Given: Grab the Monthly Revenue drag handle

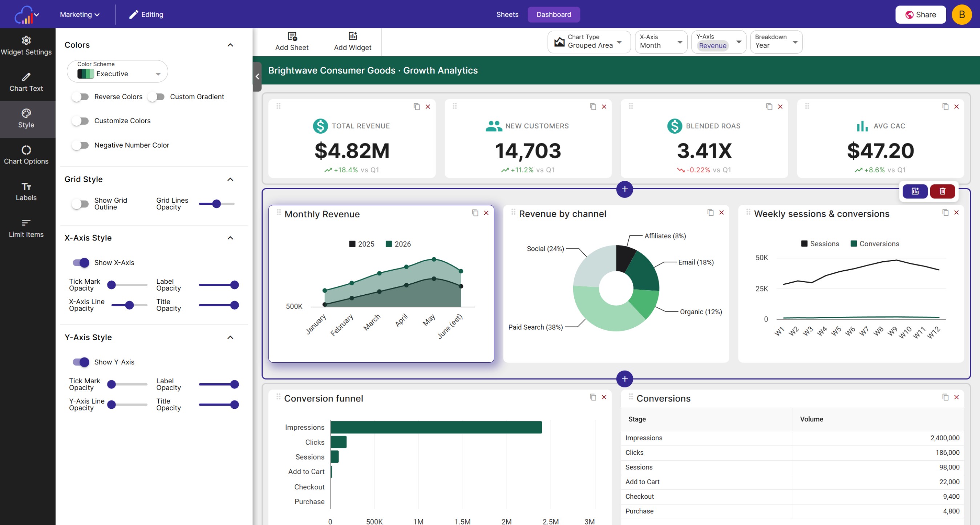Looking at the screenshot, I should point(279,212).
